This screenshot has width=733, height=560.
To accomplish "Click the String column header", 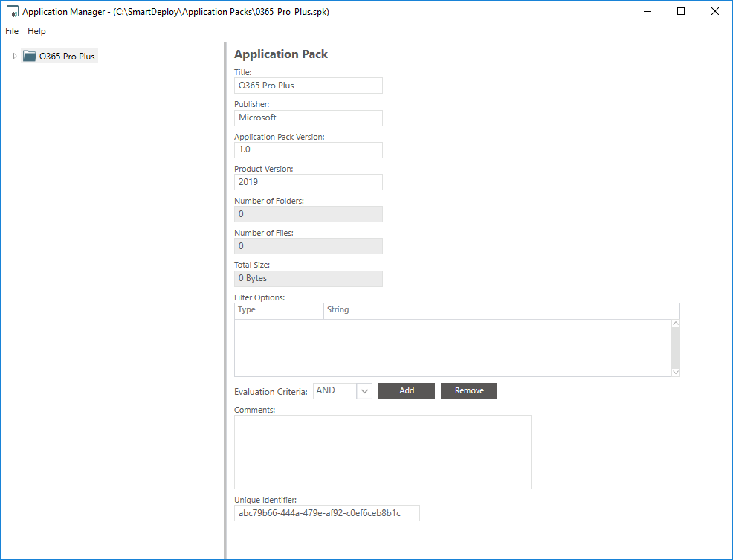I will [501, 310].
